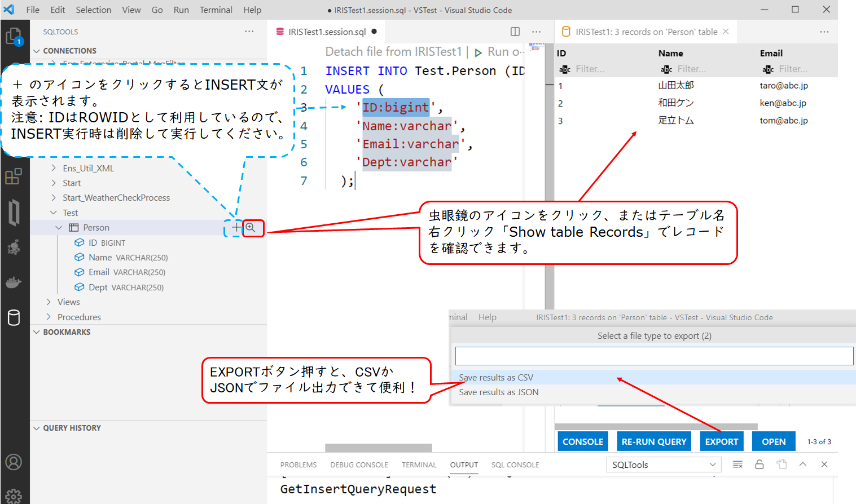The width and height of the screenshot is (856, 504).
Task: Click the editor horizontal scrollbar
Action: tap(378, 448)
